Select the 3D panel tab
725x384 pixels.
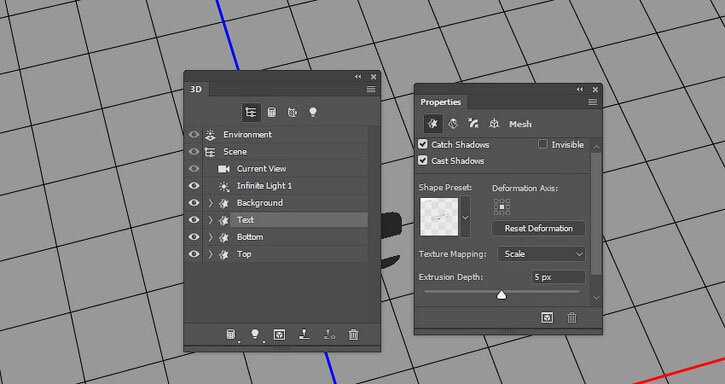[x=197, y=89]
